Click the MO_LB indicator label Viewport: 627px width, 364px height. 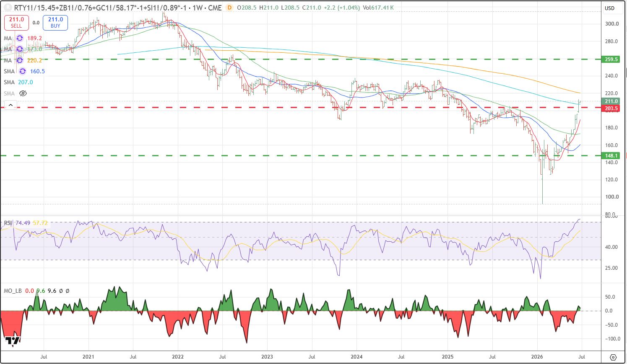tap(13, 291)
